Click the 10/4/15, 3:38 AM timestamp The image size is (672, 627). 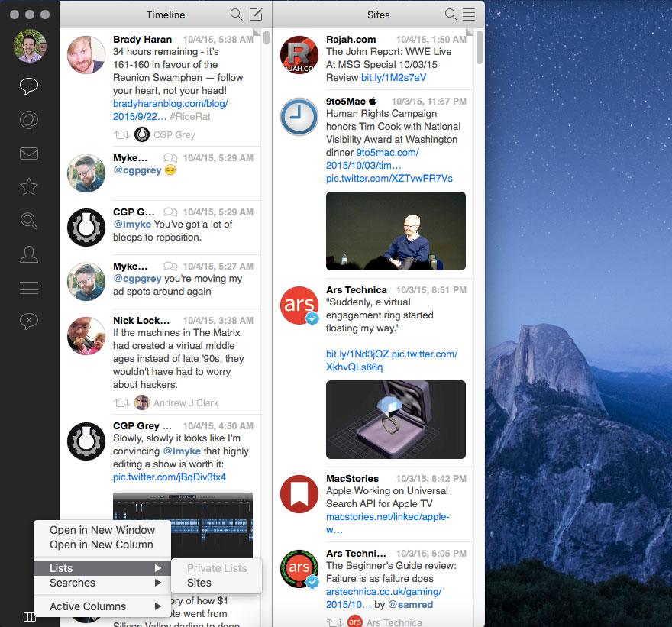218,321
